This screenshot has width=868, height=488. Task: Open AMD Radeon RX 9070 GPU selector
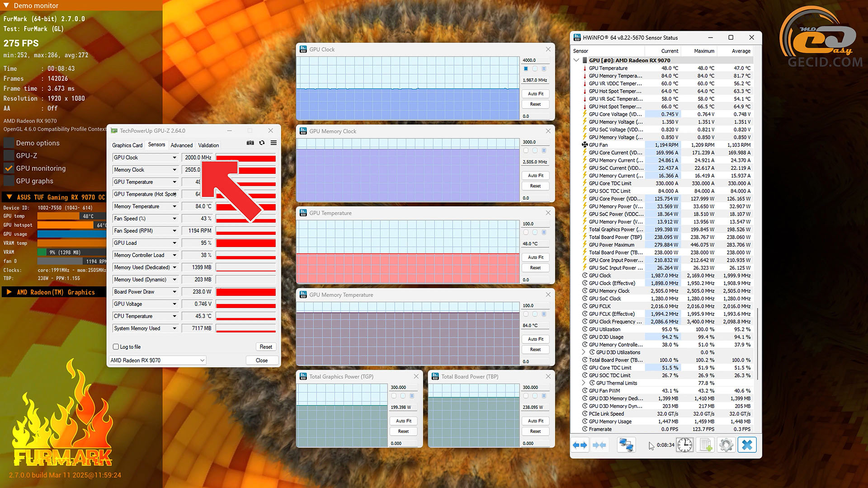158,361
